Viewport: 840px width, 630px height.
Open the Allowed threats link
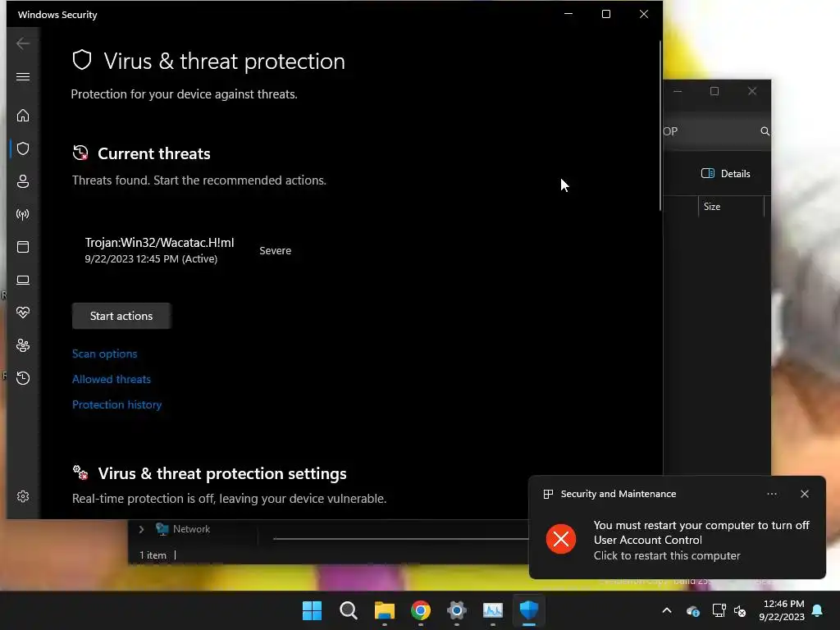[112, 379]
